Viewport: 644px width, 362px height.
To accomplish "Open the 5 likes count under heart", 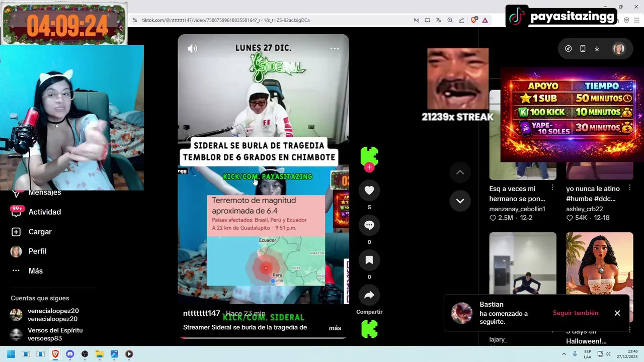I will (x=369, y=207).
